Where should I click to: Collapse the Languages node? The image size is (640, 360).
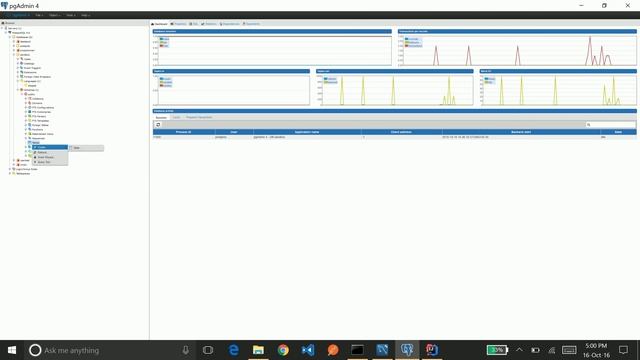click(x=18, y=81)
